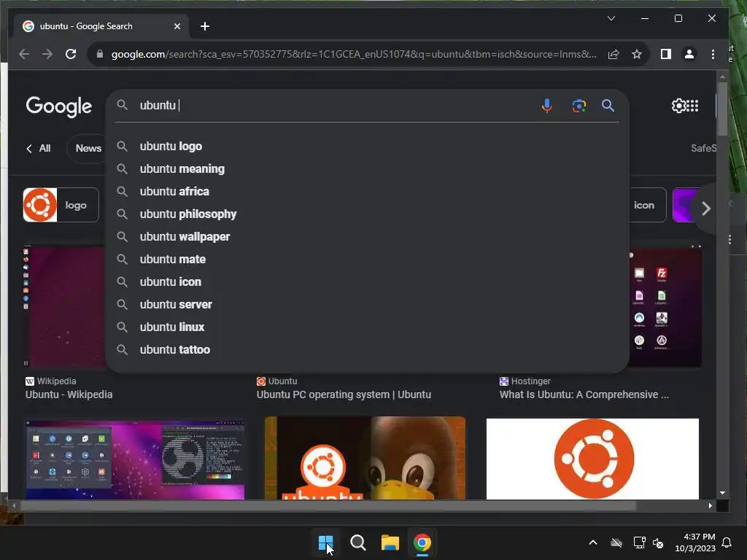
Task: Open the Chrome profile menu
Action: coord(689,54)
